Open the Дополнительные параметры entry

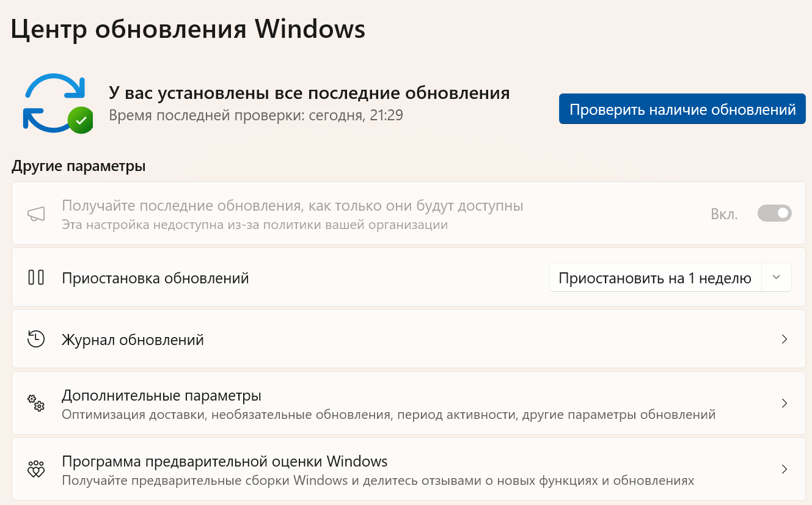[x=161, y=396]
